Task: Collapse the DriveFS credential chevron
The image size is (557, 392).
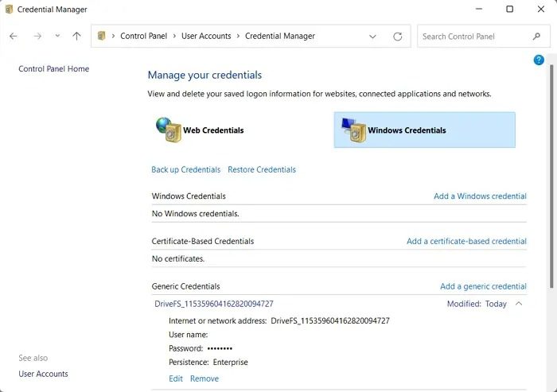Action: (519, 304)
